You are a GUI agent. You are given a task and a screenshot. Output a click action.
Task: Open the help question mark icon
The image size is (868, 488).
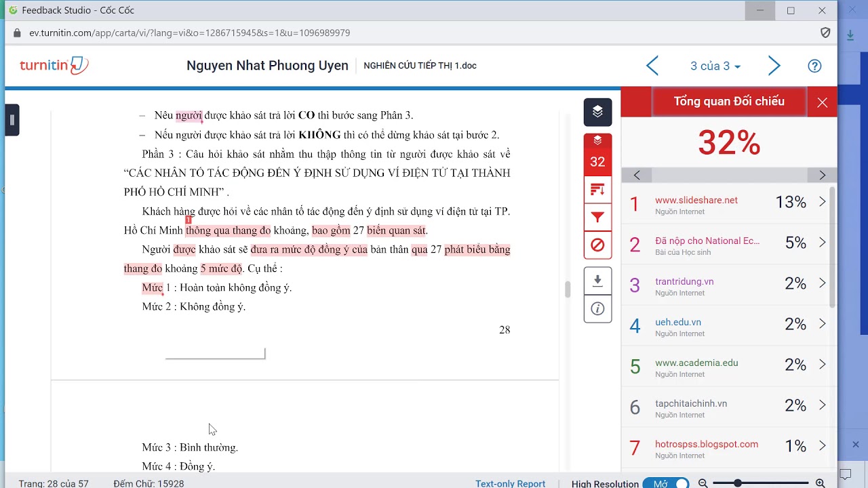pos(815,66)
